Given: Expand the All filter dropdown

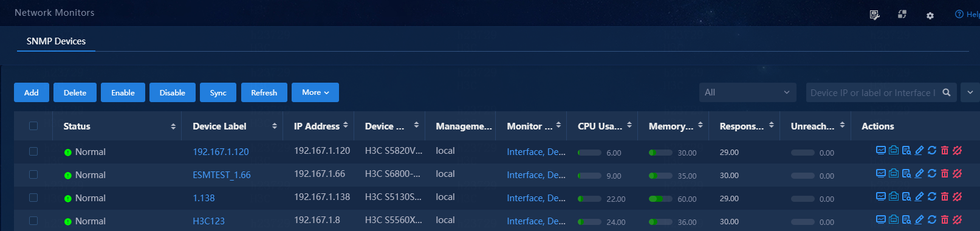Looking at the screenshot, I should click(747, 92).
